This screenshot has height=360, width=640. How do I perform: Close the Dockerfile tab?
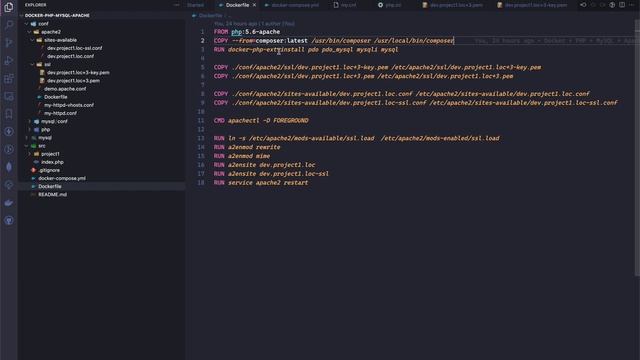(x=254, y=5)
